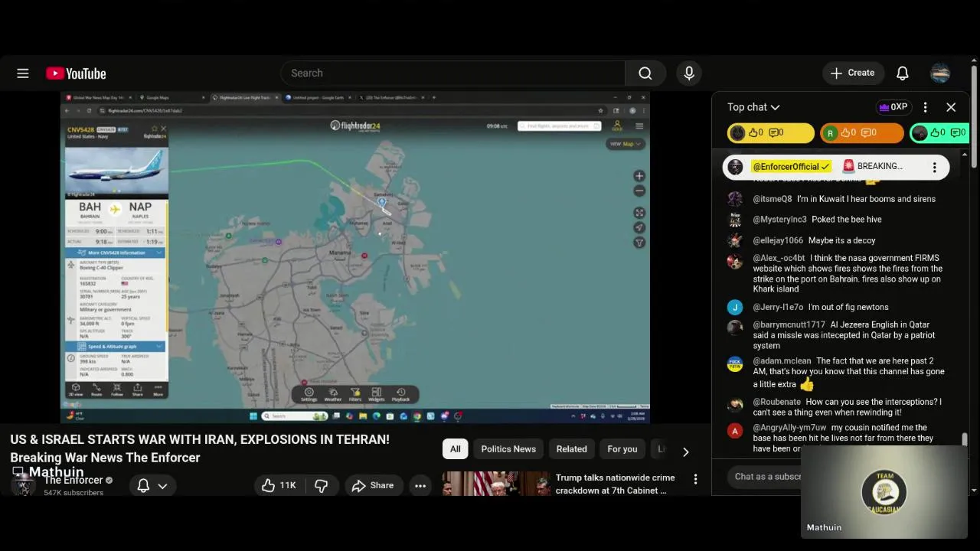The height and width of the screenshot is (551, 980).
Task: Open the Trump talks nationwide crime title
Action: pyautogui.click(x=616, y=484)
